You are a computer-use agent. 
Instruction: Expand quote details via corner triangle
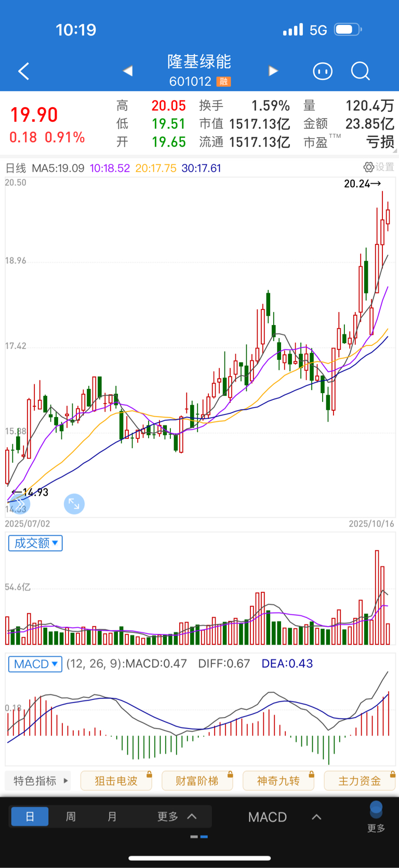pos(395,150)
